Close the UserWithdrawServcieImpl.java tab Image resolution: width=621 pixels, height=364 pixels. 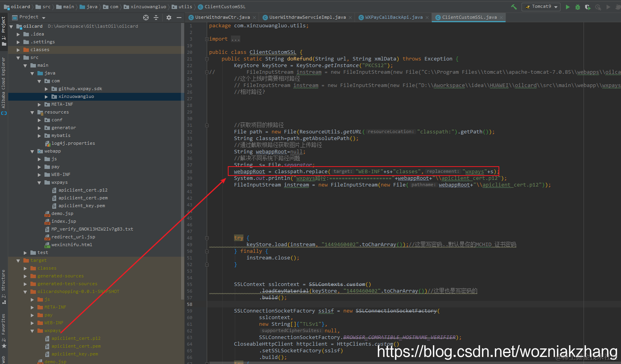point(350,18)
